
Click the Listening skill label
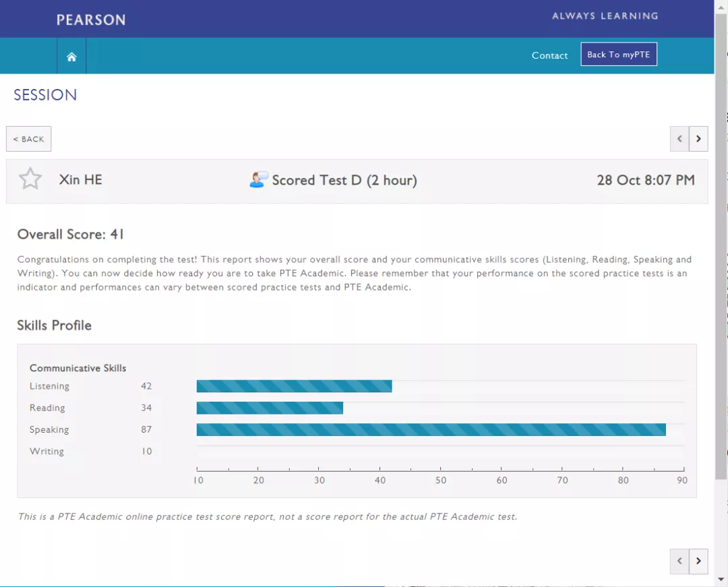coord(49,386)
